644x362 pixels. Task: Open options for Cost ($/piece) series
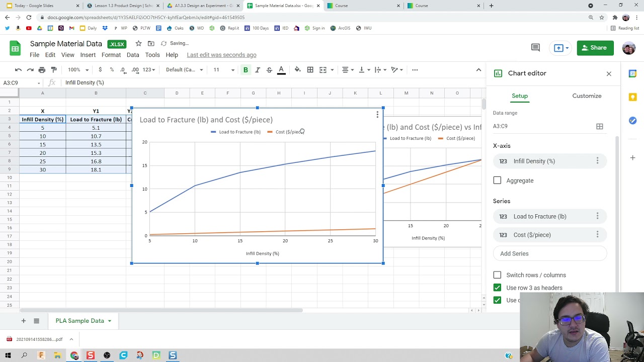tap(597, 235)
